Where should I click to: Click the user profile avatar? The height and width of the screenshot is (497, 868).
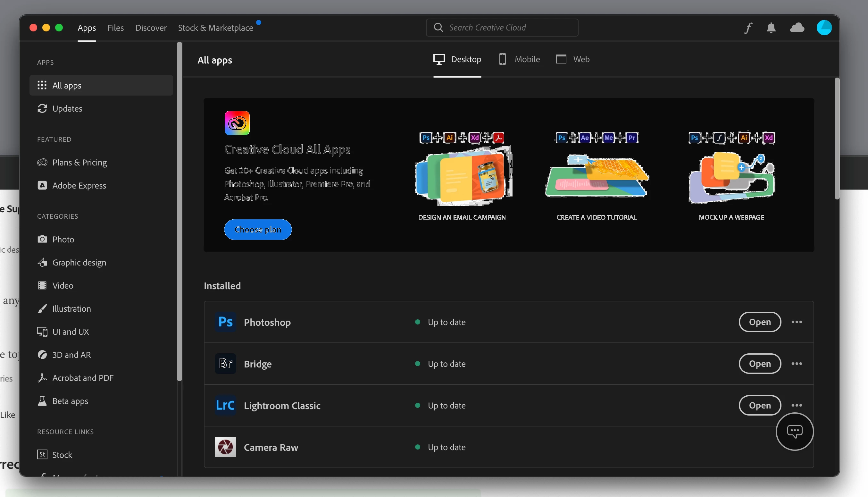pos(824,28)
